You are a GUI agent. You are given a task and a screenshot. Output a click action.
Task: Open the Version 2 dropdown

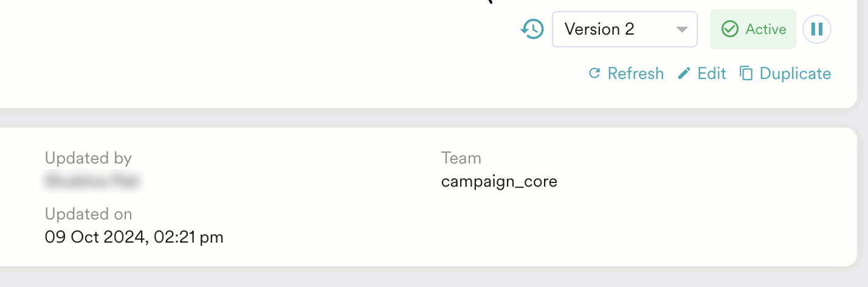click(x=624, y=29)
